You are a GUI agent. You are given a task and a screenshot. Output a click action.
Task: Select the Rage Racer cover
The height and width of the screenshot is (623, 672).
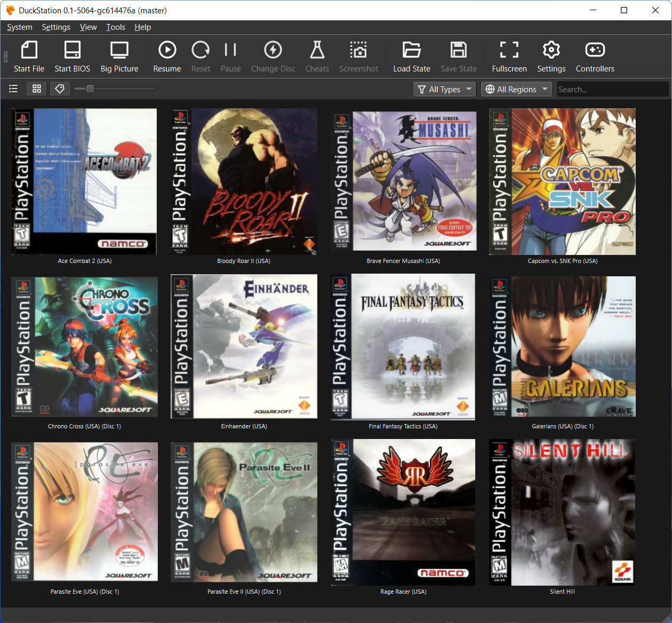pyautogui.click(x=403, y=512)
